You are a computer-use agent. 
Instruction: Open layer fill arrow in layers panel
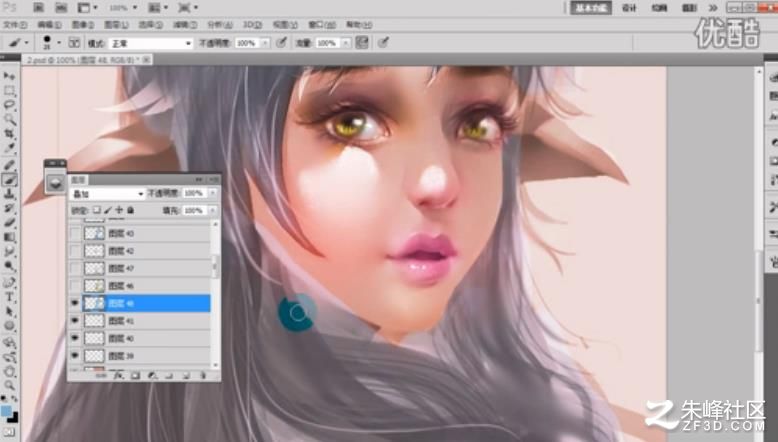tap(213, 210)
